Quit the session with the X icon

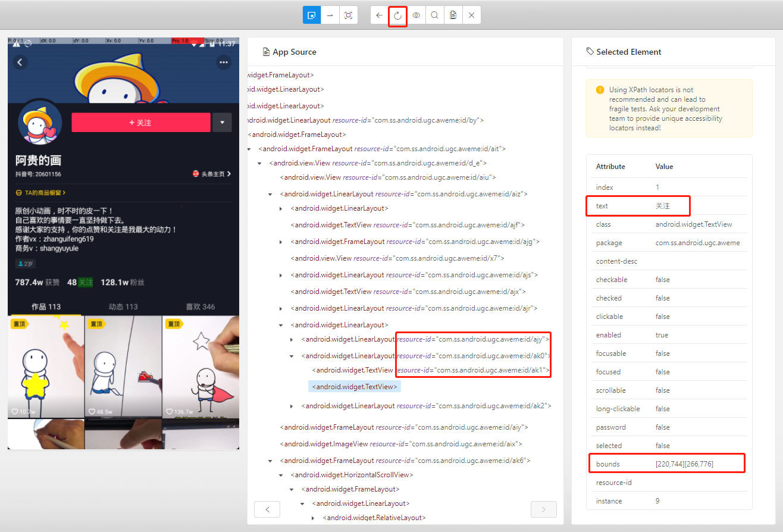click(472, 15)
